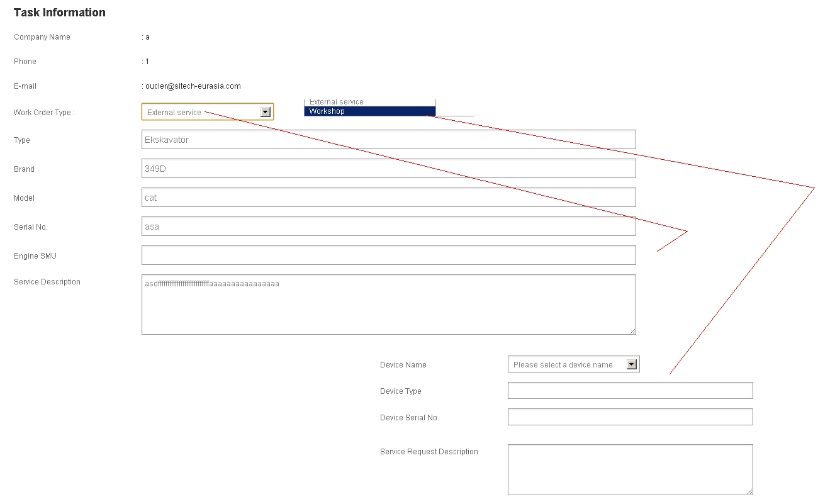Click the Engine SMU label
The height and width of the screenshot is (504, 835).
tap(35, 256)
